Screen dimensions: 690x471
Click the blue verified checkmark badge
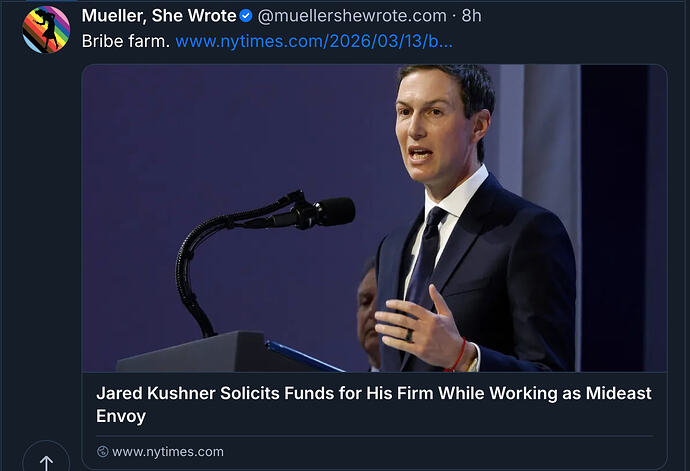[246, 16]
